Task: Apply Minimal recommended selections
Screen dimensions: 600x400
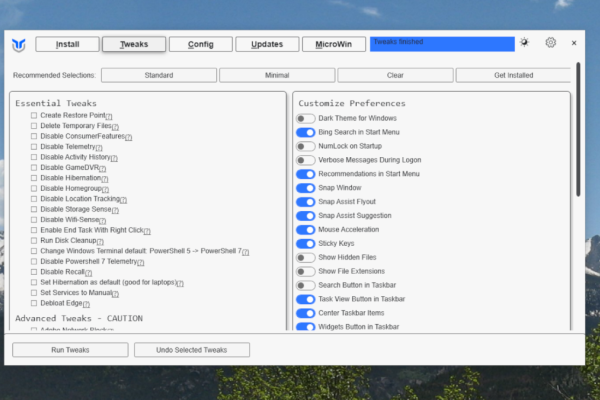Action: click(x=277, y=75)
